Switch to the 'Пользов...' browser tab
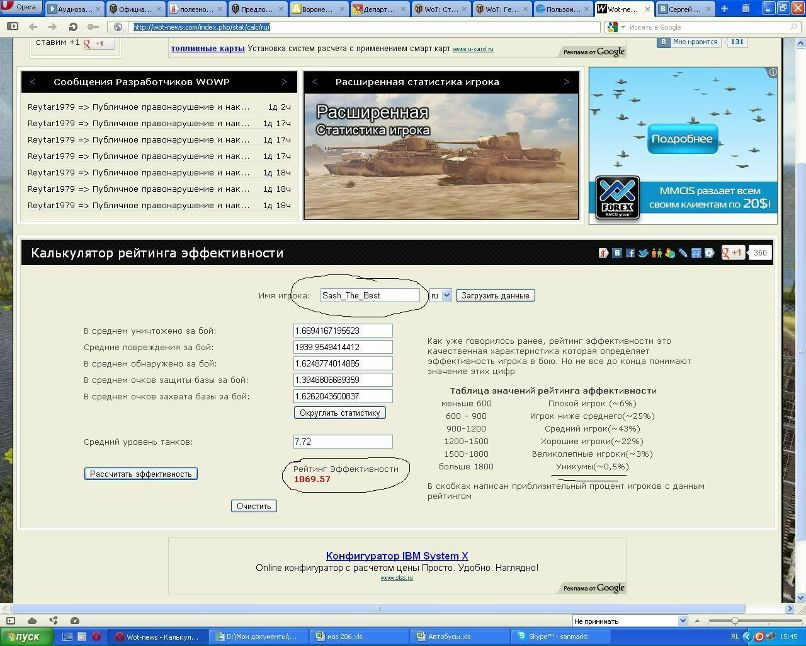Image resolution: width=806 pixels, height=646 pixels. (x=562, y=8)
